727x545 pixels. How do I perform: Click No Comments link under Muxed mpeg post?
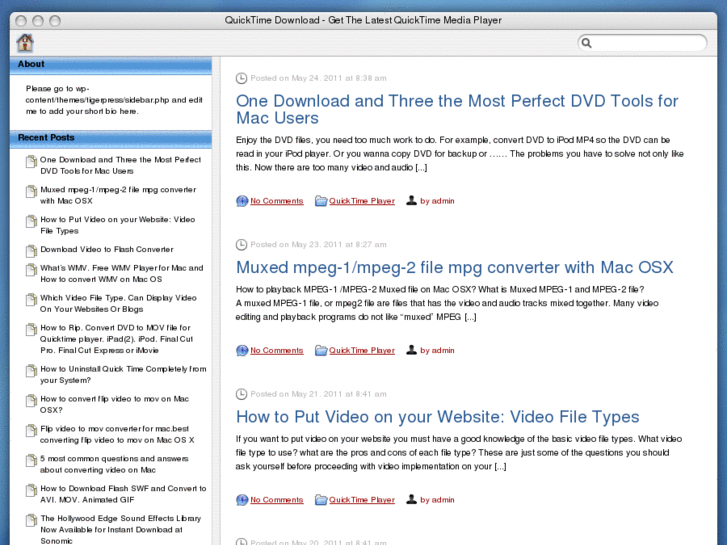click(x=277, y=350)
